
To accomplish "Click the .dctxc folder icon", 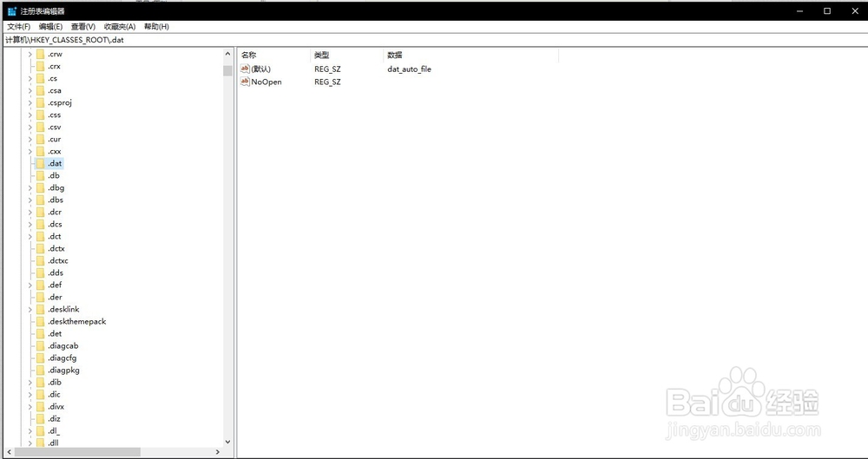I will 40,261.
